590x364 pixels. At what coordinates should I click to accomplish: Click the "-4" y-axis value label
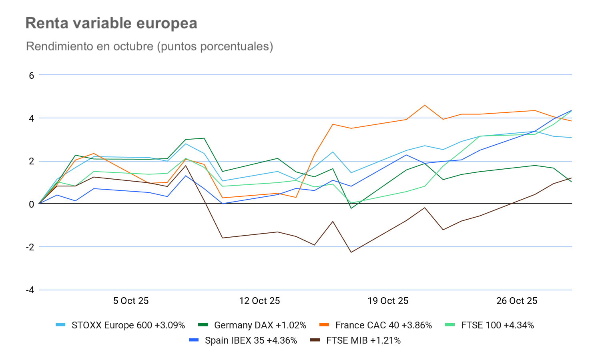pos(30,290)
